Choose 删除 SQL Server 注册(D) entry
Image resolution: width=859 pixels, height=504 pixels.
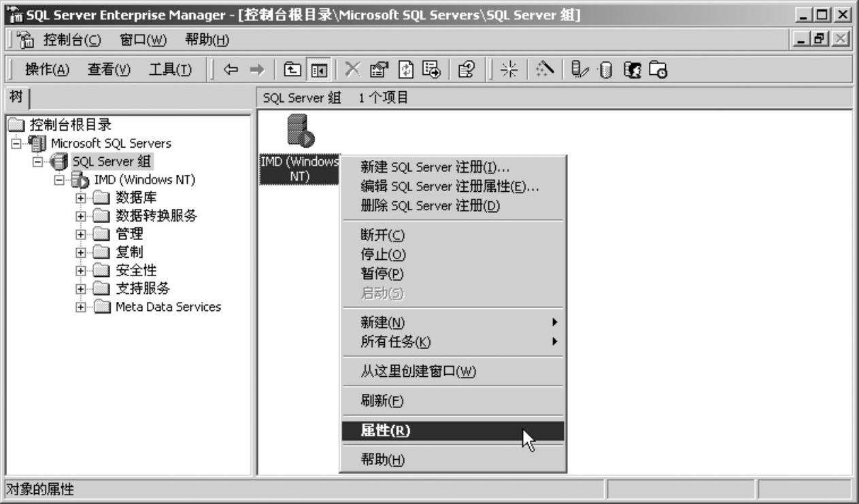(x=453, y=205)
